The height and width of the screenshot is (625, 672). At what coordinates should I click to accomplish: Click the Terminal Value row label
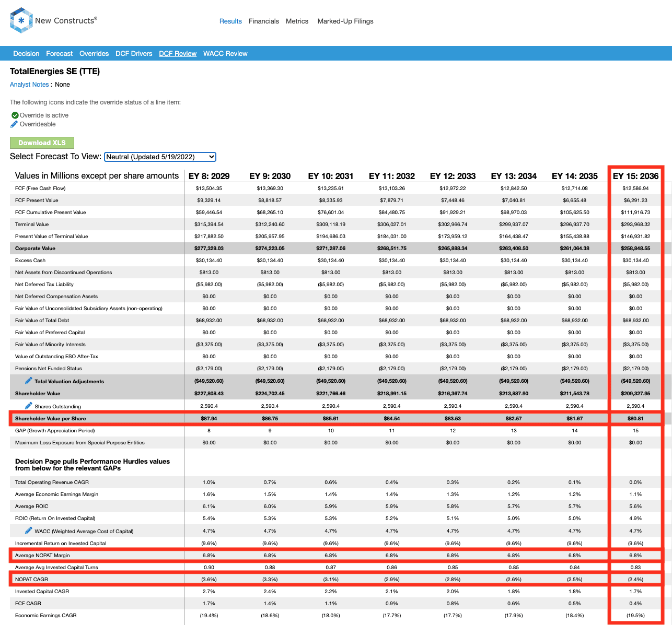(x=32, y=225)
